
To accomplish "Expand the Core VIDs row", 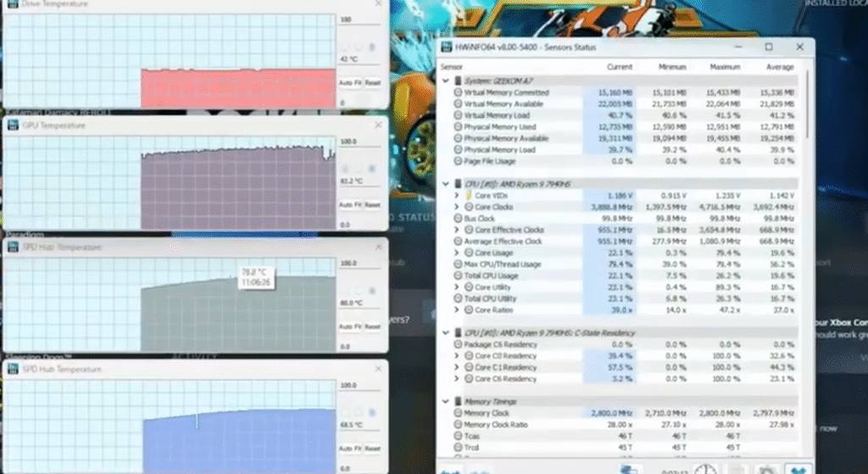I will [457, 196].
